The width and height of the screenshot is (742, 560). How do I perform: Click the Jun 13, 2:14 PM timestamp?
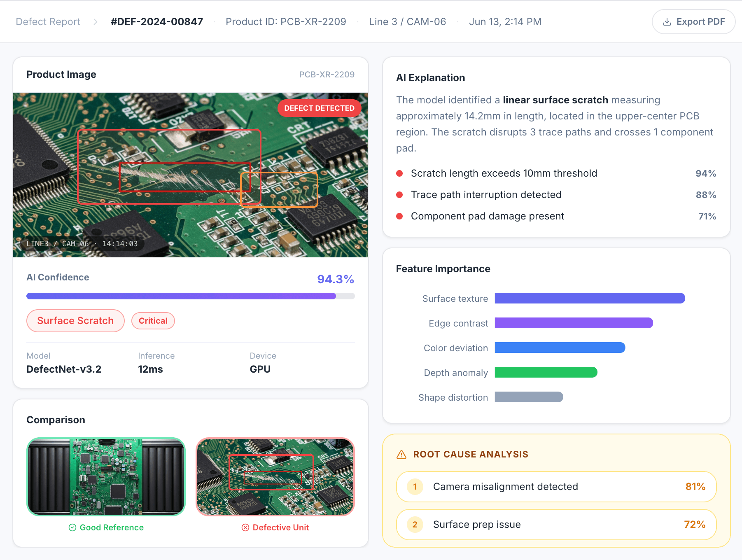click(x=505, y=22)
